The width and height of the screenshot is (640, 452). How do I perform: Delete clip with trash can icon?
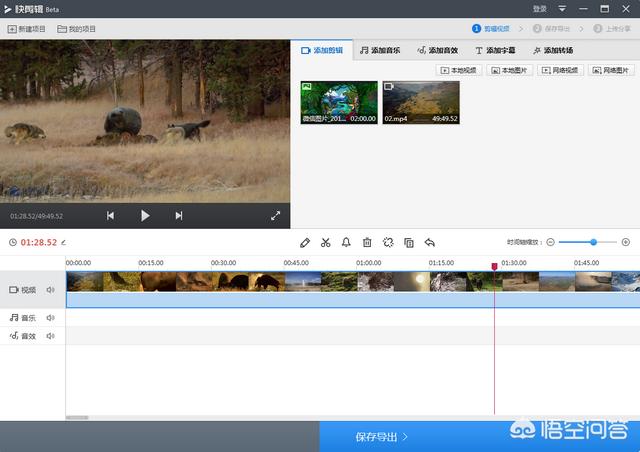coord(367,242)
